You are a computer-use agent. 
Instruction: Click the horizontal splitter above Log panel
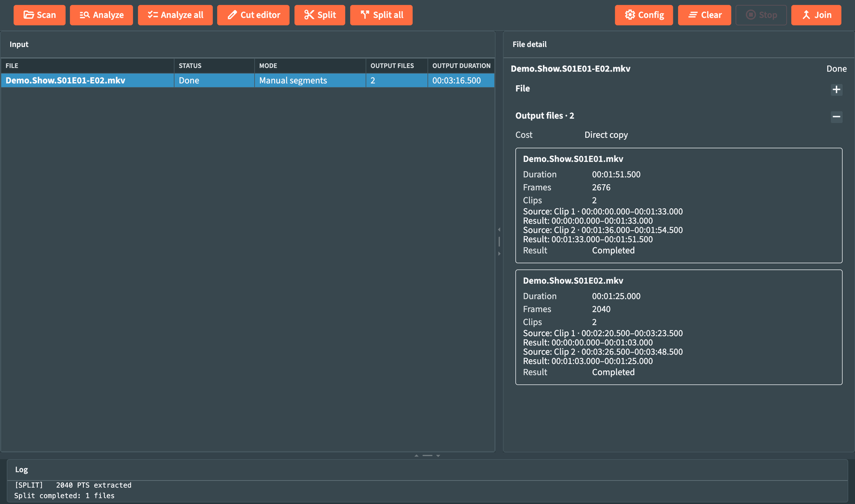[x=428, y=455]
